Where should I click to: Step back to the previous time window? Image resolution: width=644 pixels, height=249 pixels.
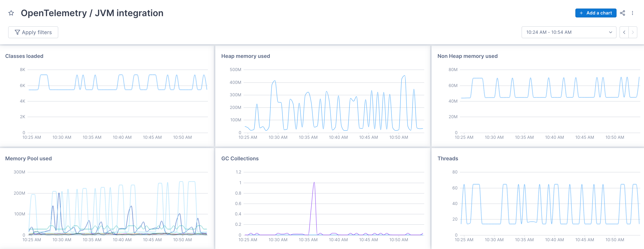[624, 32]
